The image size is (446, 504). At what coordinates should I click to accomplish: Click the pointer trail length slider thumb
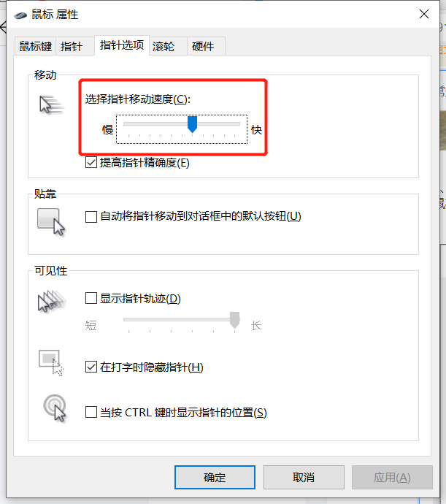point(234,320)
